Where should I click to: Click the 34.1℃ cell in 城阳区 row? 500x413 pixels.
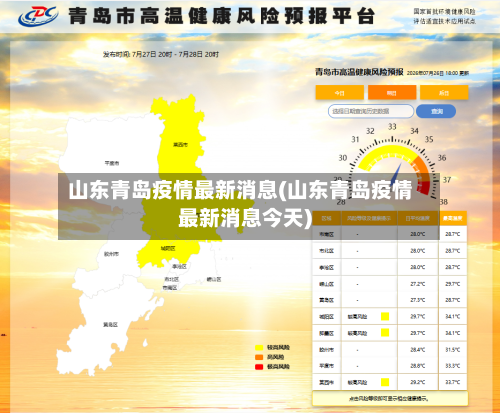(x=453, y=316)
